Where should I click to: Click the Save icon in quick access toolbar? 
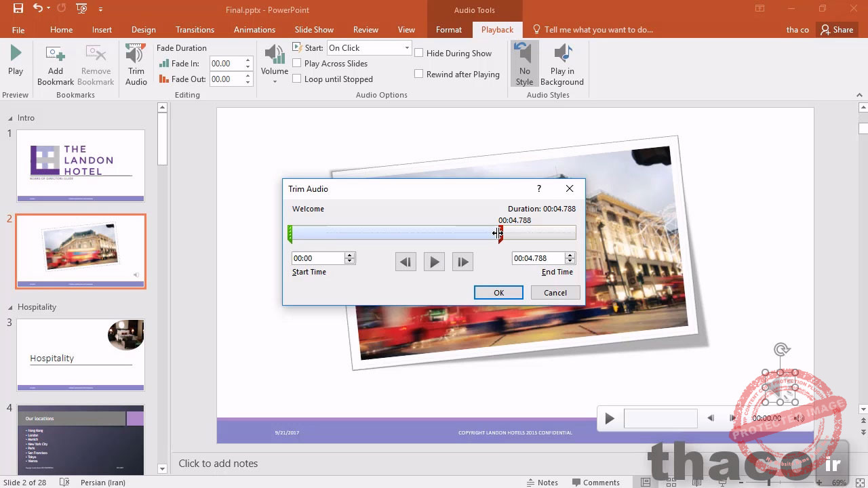tap(18, 9)
